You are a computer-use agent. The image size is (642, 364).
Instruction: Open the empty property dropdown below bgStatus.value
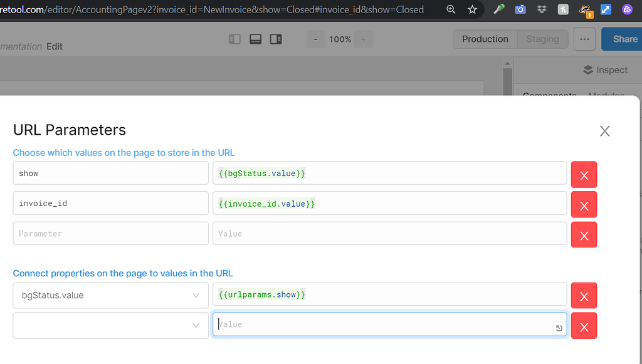tap(110, 325)
